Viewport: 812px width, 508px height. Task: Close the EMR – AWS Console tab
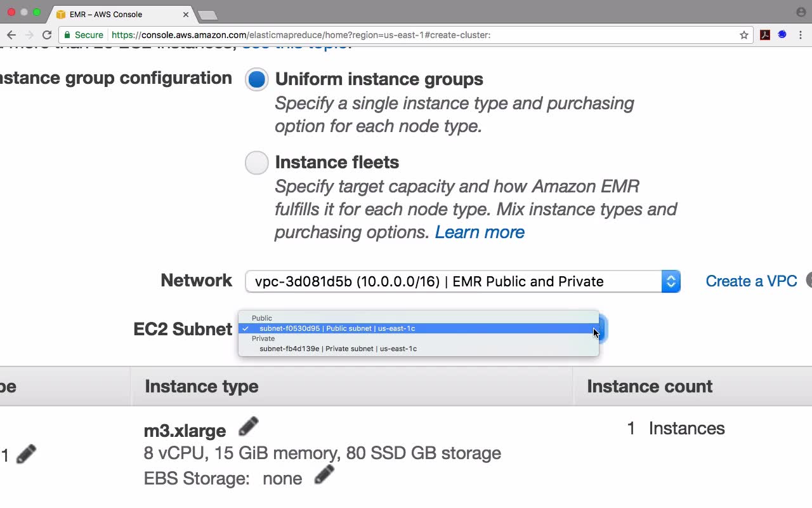(186, 14)
